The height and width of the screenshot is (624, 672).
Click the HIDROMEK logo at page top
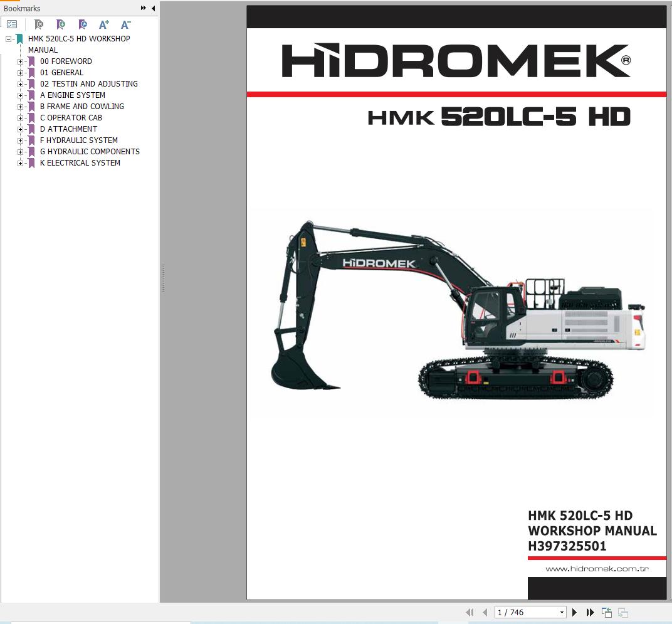[456, 60]
